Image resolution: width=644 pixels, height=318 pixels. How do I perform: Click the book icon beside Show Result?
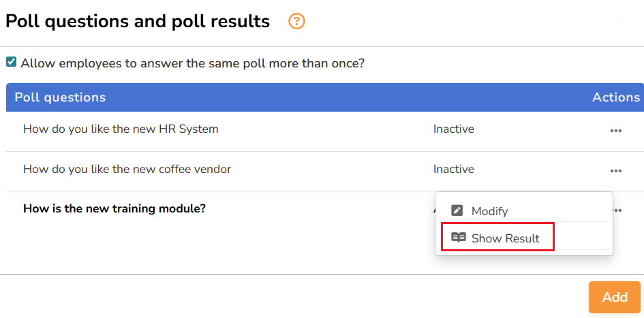click(x=459, y=238)
